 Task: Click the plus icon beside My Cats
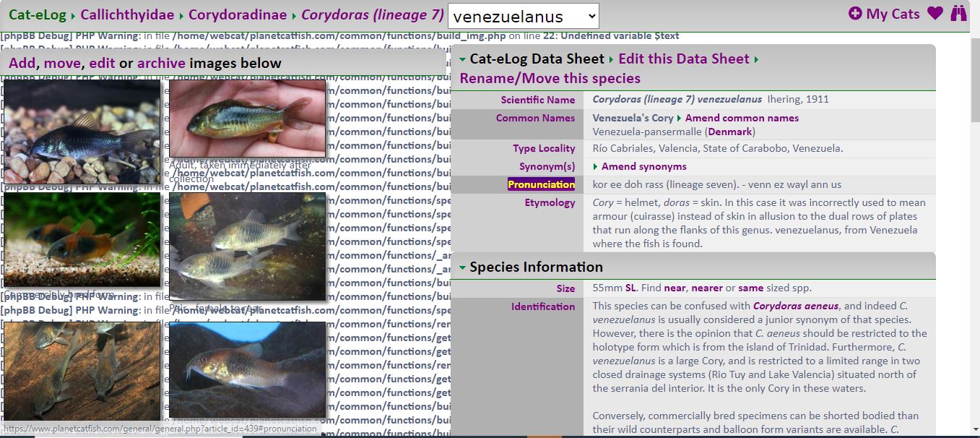[x=855, y=14]
